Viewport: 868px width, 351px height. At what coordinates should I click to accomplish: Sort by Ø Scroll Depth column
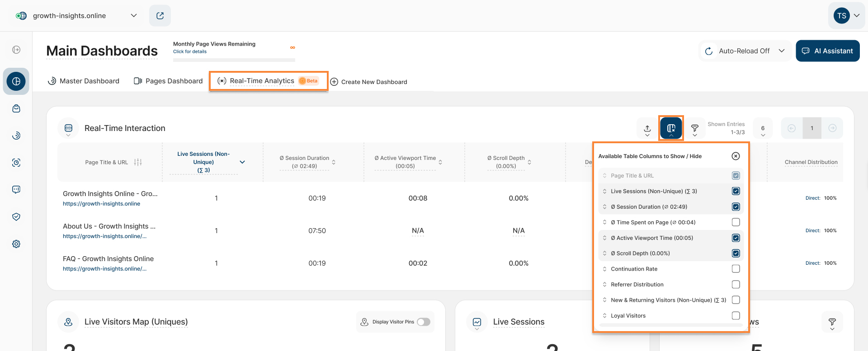click(529, 162)
